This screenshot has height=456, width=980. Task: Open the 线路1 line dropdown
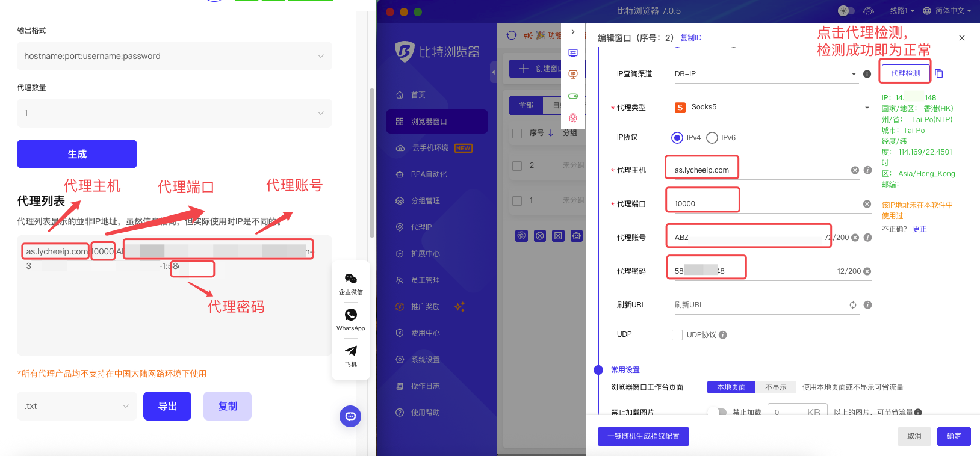[902, 11]
